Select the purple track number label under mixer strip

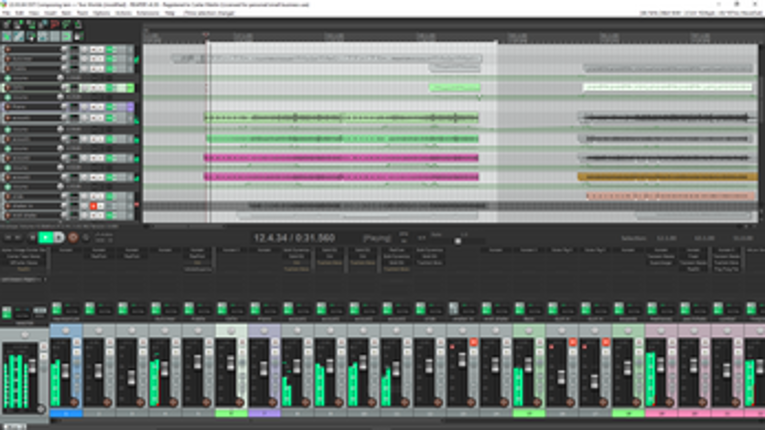tap(264, 413)
